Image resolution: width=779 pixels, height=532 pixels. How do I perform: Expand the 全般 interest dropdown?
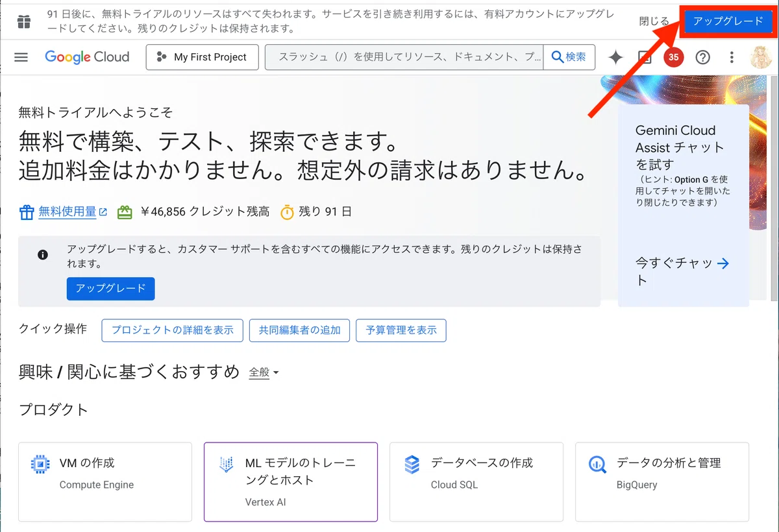point(264,372)
